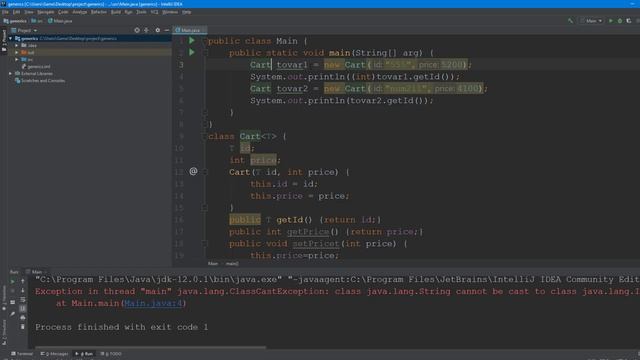Collapse the generics root project node

[x=11, y=38]
